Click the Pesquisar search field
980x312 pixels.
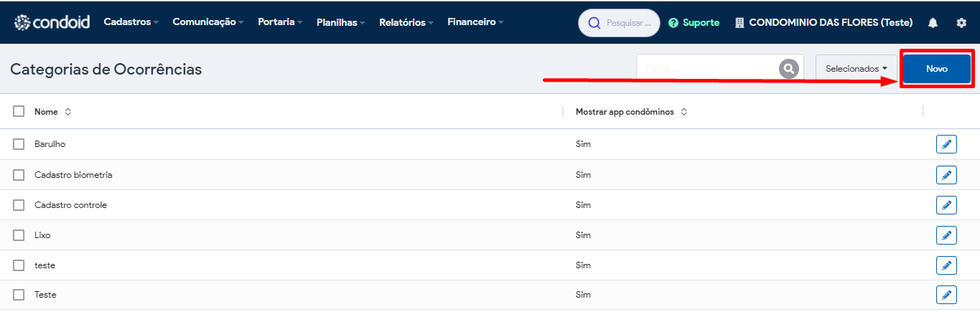[x=619, y=23]
